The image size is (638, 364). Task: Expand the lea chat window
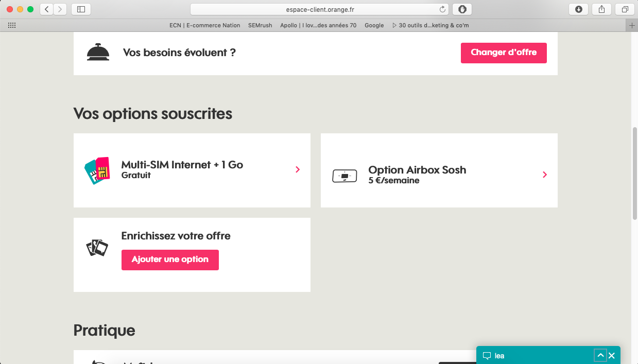[600, 355]
